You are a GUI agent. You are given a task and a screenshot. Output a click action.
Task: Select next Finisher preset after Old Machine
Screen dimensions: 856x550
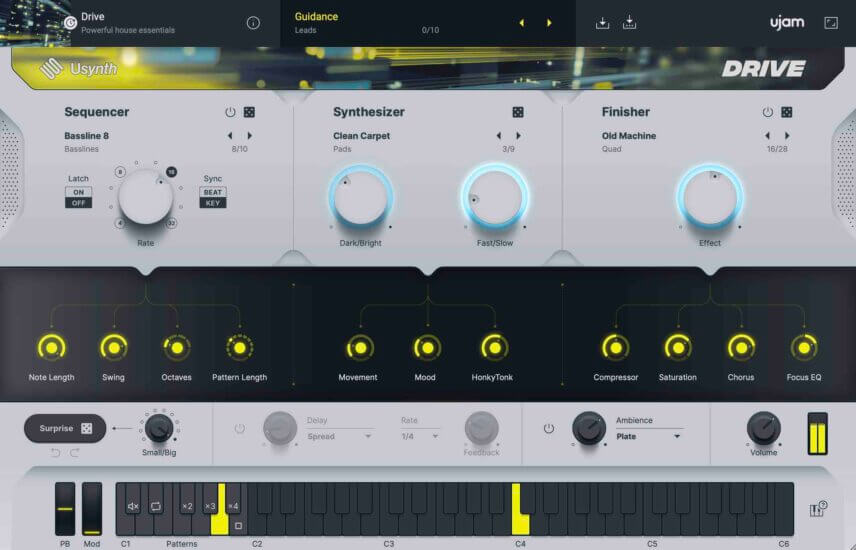point(787,135)
